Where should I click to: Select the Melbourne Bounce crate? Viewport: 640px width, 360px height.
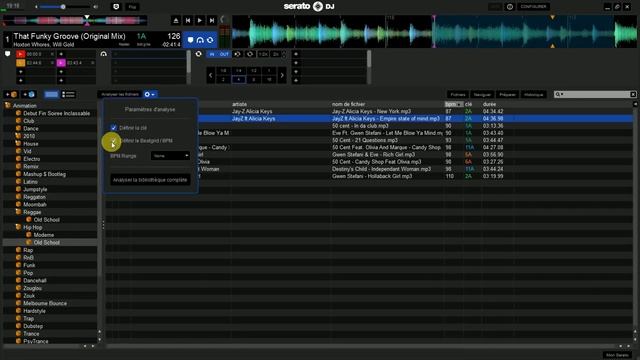tap(45, 303)
